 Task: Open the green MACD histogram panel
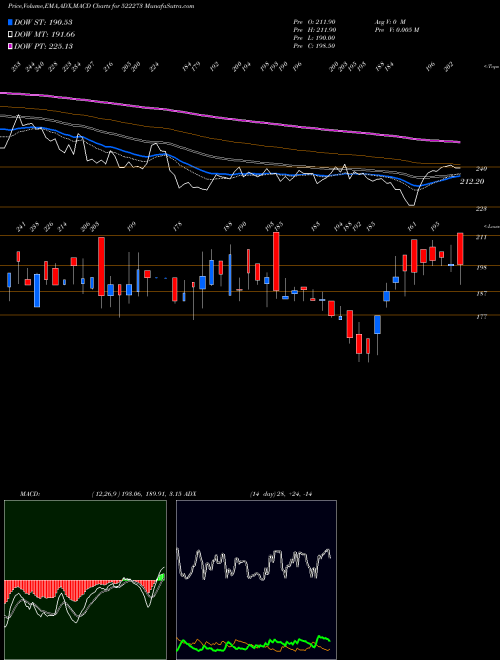[x=85, y=580]
